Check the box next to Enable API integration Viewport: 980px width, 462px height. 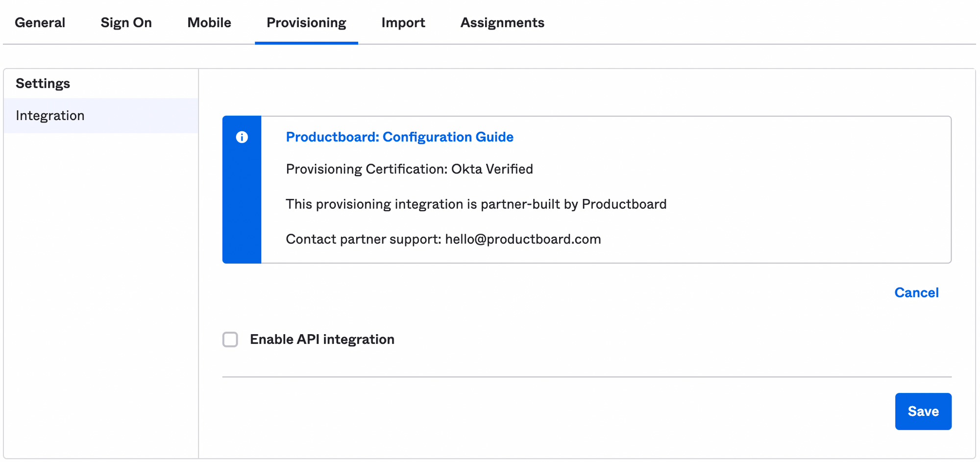click(230, 339)
